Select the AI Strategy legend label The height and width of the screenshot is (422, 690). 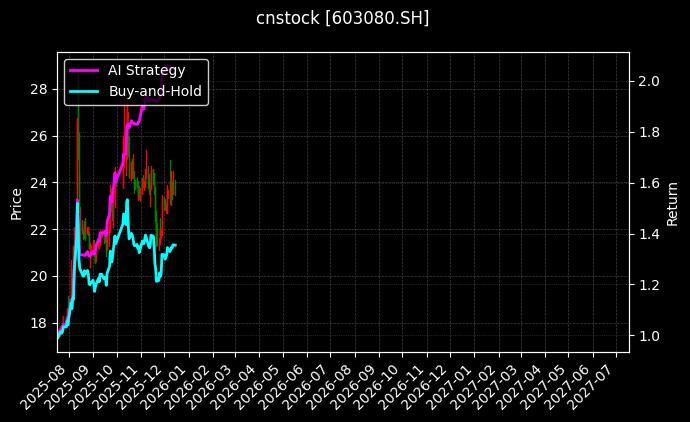pyautogui.click(x=146, y=70)
